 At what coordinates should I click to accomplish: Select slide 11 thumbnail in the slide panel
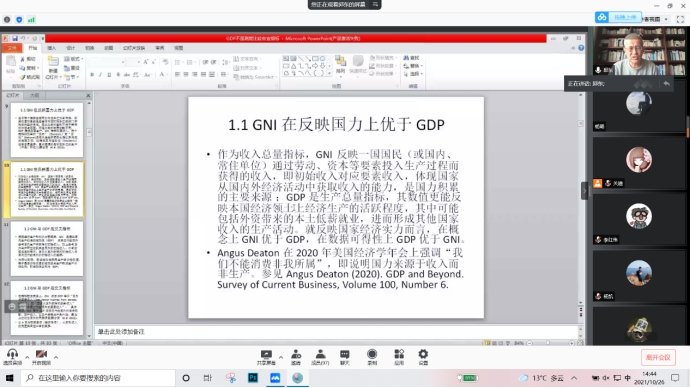click(x=47, y=249)
